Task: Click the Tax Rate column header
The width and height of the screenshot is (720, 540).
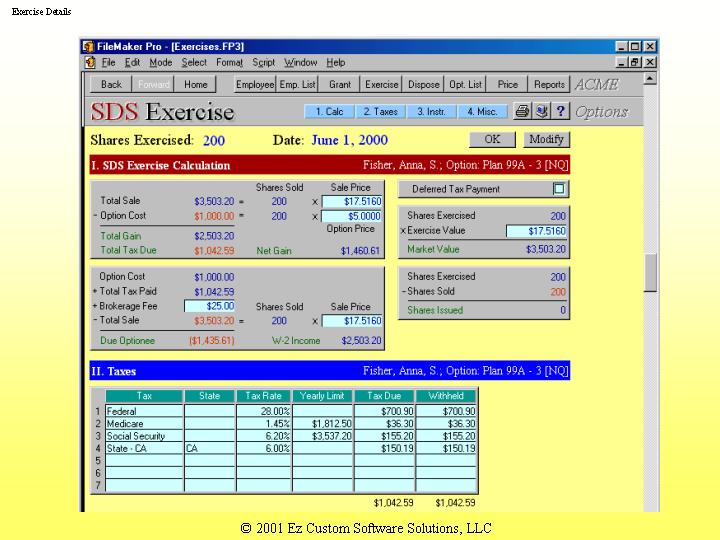Action: coord(264,396)
